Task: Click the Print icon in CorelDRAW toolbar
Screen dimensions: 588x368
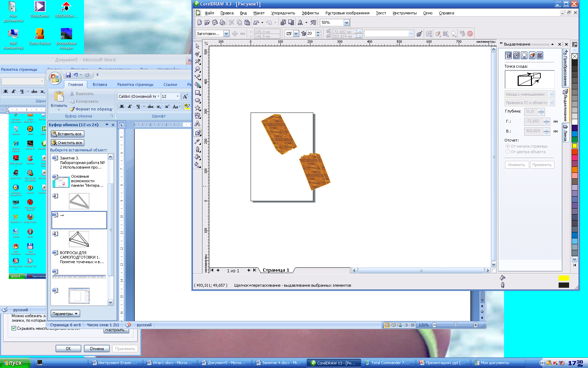Action: pos(222,22)
